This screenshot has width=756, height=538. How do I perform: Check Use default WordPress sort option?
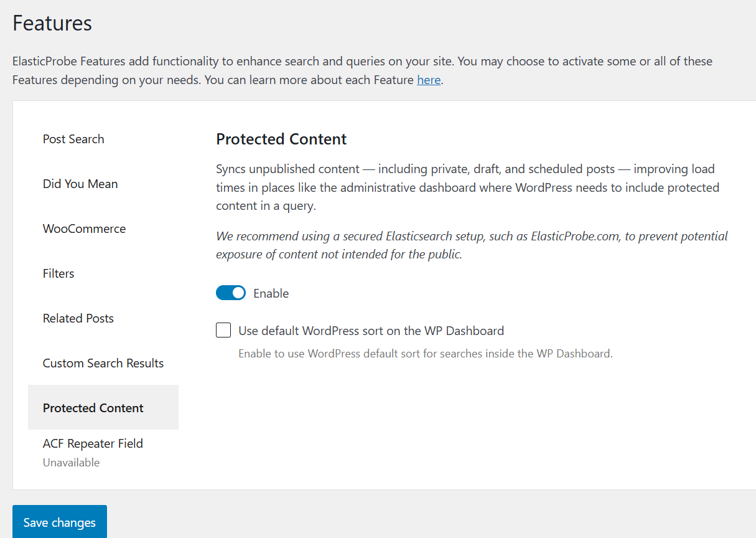[x=223, y=330]
